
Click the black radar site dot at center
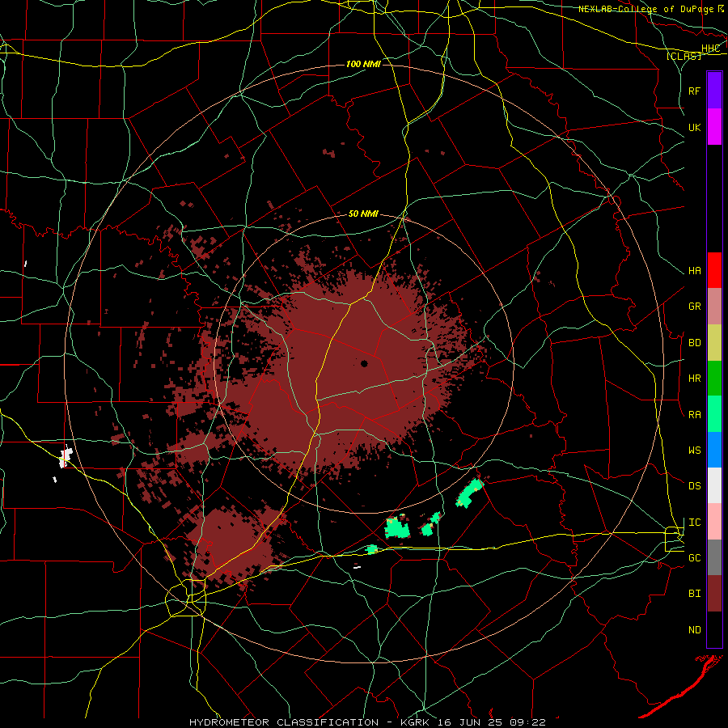tap(365, 363)
